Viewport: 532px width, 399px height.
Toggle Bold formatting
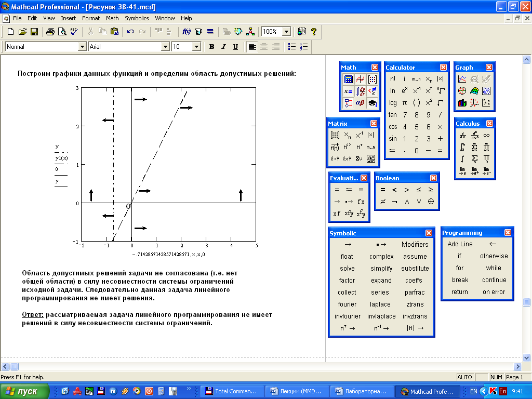[212, 47]
